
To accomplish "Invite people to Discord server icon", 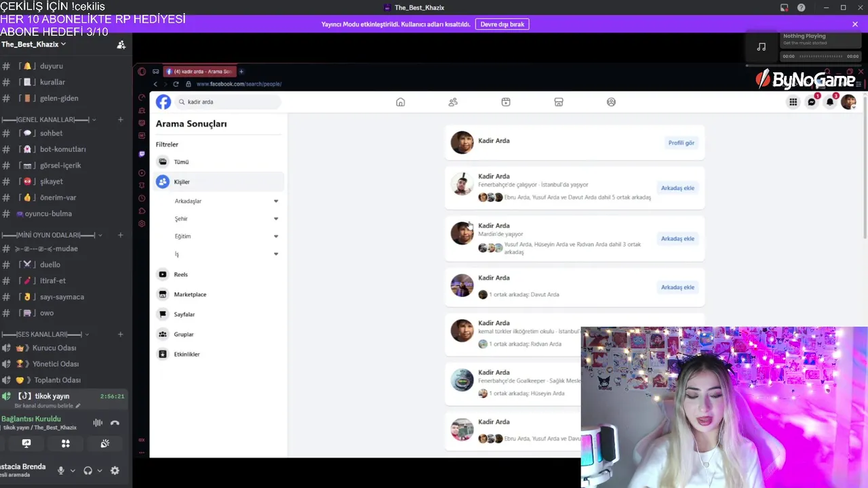I will pos(121,45).
